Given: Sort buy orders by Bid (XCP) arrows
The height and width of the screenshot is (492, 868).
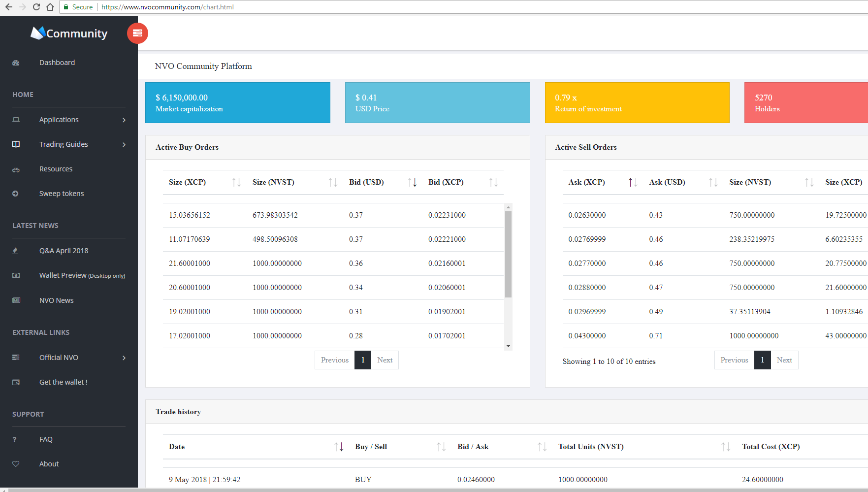Looking at the screenshot, I should pos(493,182).
